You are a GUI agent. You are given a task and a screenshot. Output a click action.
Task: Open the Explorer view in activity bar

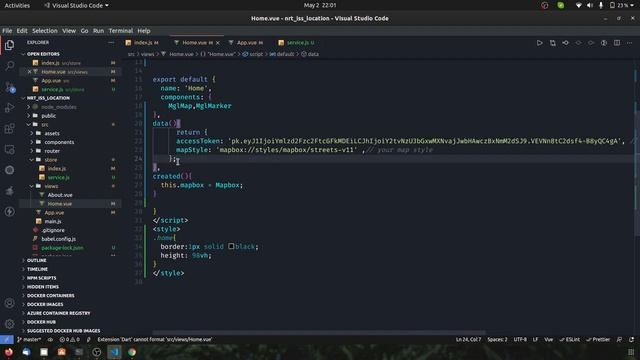click(9, 45)
